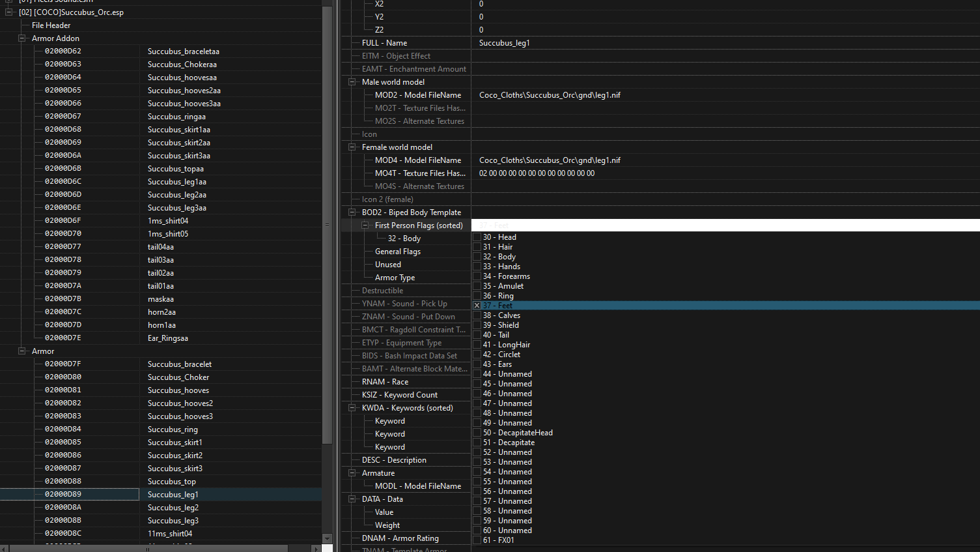
Task: Tick the 34 - Forearms checkbox
Action: [477, 276]
